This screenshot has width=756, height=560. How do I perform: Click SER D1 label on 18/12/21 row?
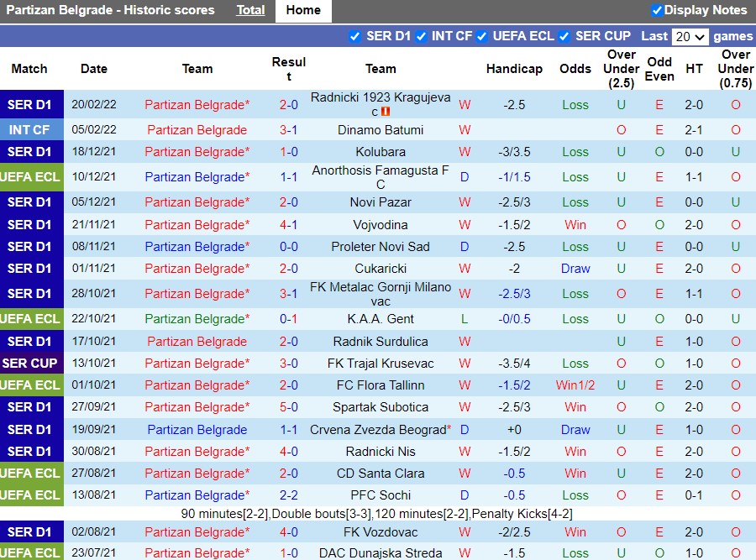coord(29,152)
